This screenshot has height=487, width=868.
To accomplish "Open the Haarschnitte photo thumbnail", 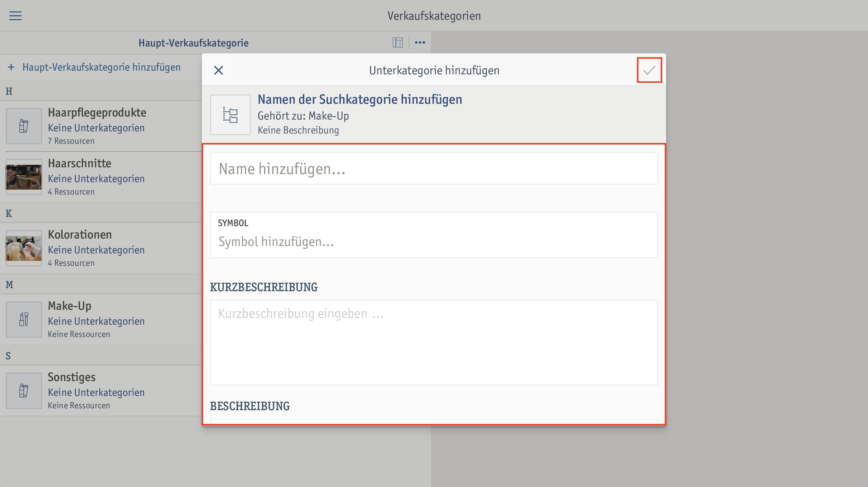I will click(24, 177).
